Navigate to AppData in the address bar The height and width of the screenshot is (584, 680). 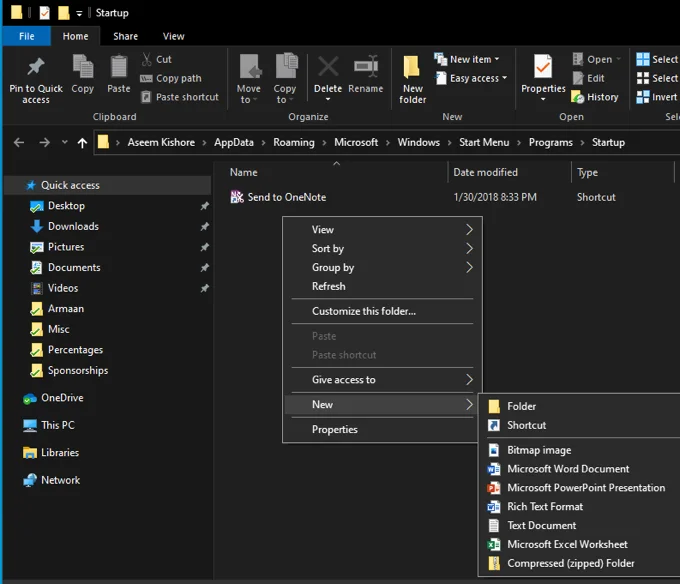pos(234,142)
